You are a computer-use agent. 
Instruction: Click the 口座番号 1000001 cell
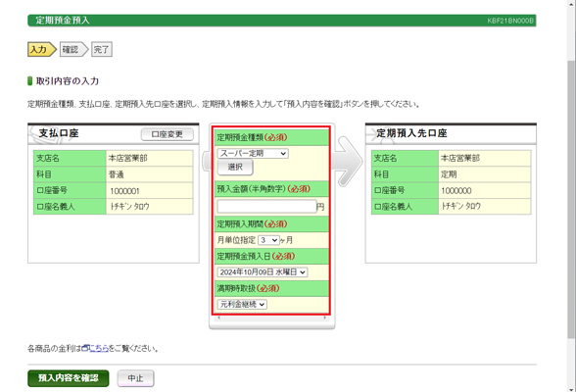(x=150, y=191)
